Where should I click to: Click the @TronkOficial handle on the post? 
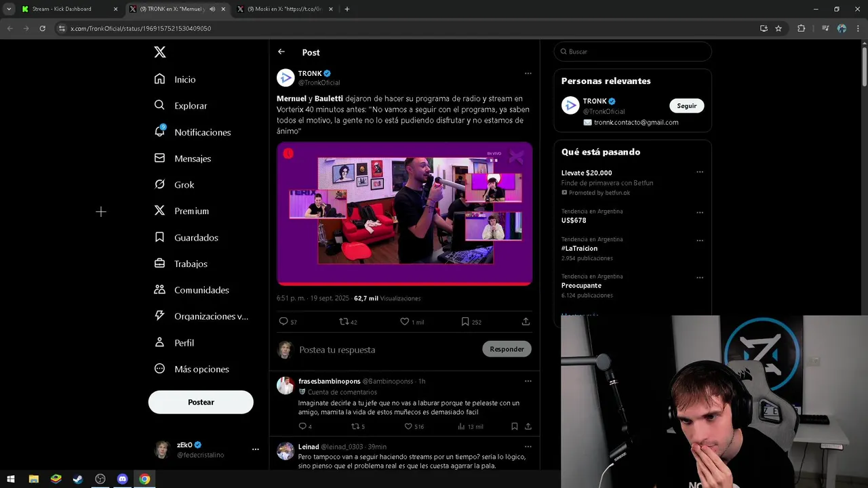click(319, 83)
